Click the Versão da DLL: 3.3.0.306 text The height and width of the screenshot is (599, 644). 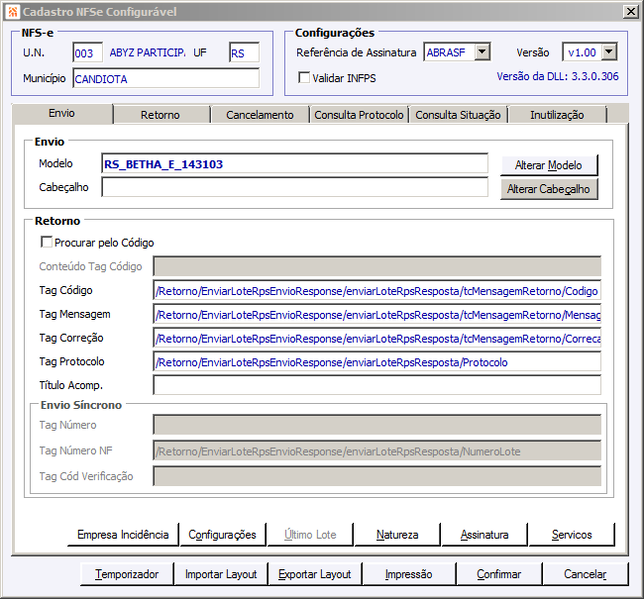point(557,76)
